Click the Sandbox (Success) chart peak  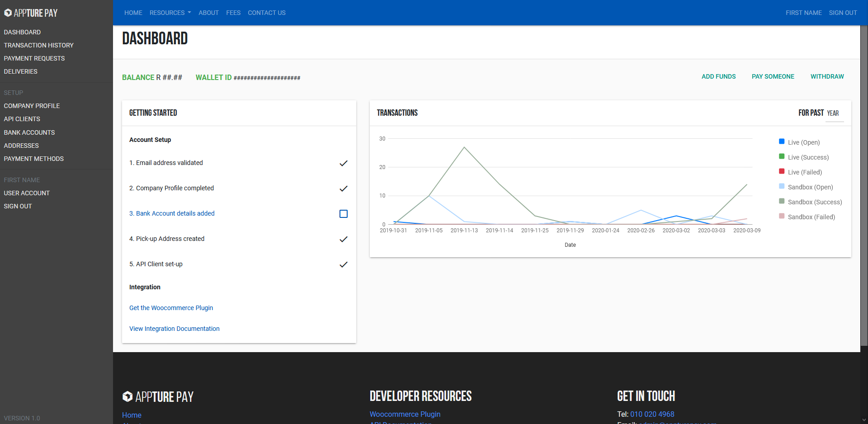(x=464, y=147)
